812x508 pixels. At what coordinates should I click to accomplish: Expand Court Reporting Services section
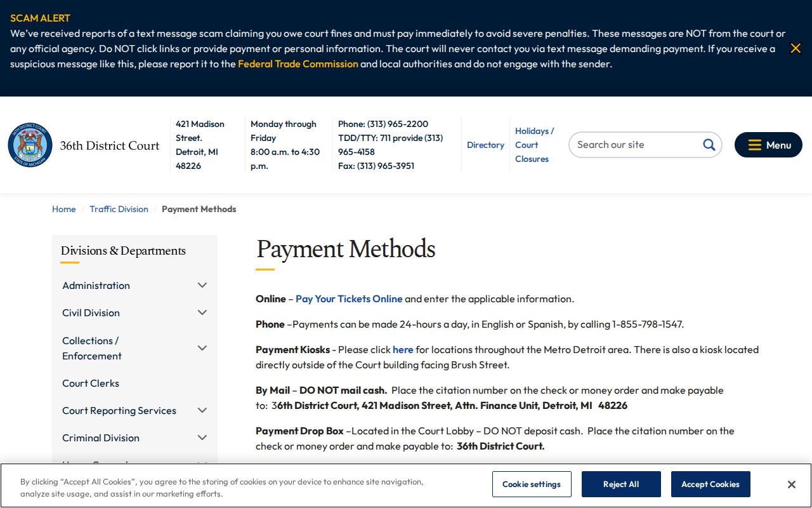tap(202, 410)
